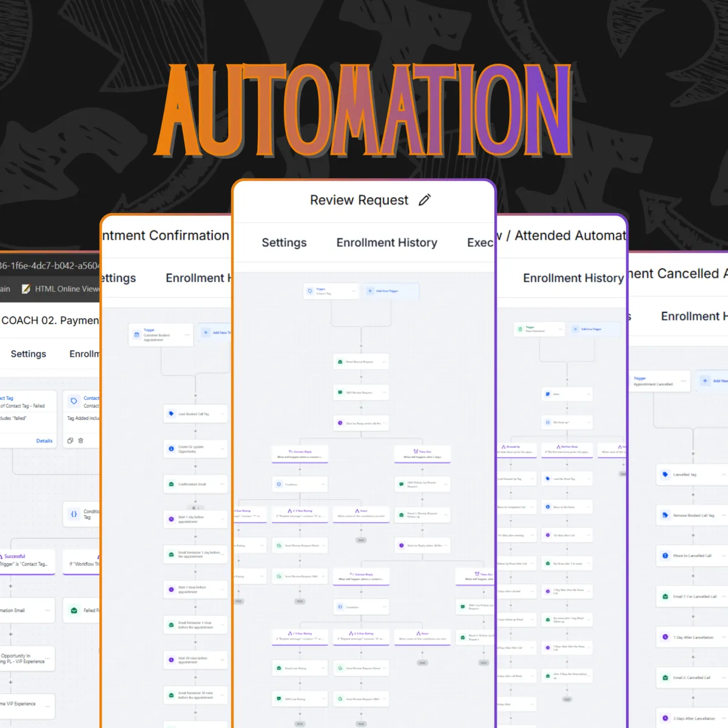Open Enrollment History tab in Appointment Cancelled window
This screenshot has width=728, height=728.
point(694,316)
